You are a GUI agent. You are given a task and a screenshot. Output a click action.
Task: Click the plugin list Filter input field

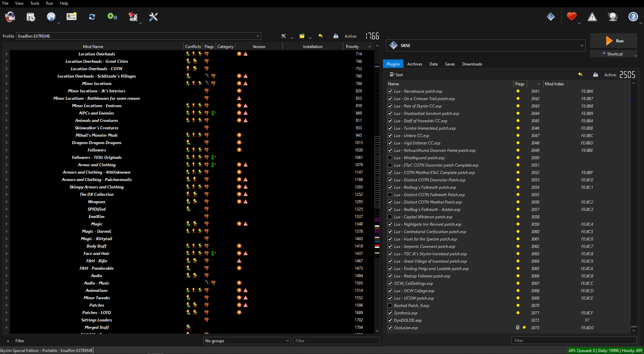(x=573, y=341)
